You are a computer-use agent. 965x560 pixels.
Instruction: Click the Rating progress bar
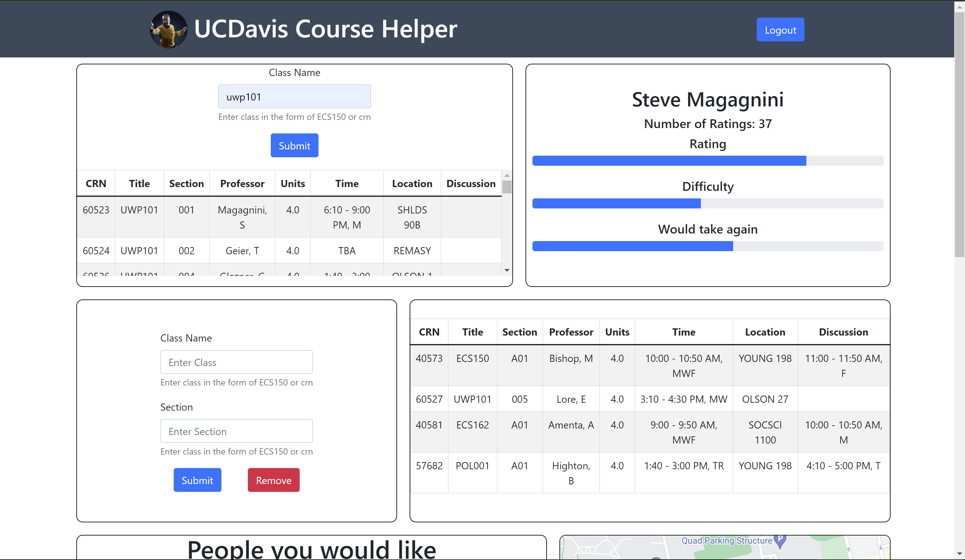707,161
